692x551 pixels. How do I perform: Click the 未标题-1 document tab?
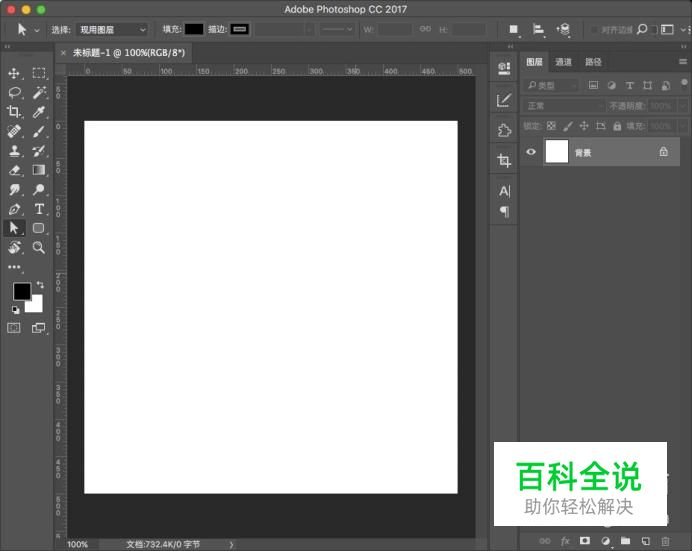(128, 52)
